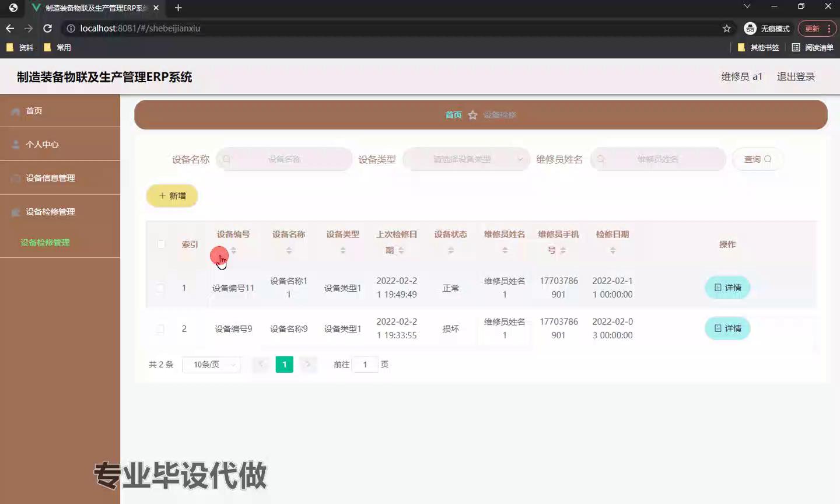The image size is (840, 504).
Task: Click sort arrows under 设备编号 column
Action: pos(233,250)
